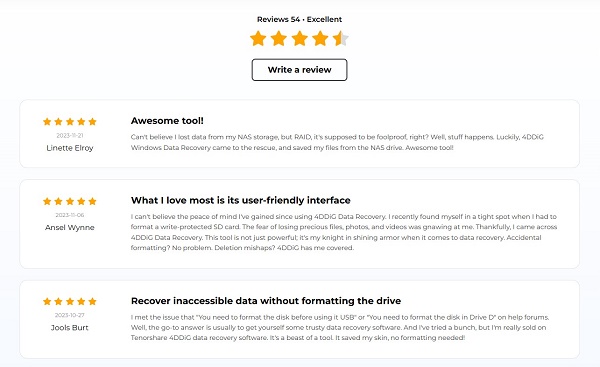Click the 'Reviews 54 · Excellent' heading
The image size is (600, 367).
[x=299, y=19]
